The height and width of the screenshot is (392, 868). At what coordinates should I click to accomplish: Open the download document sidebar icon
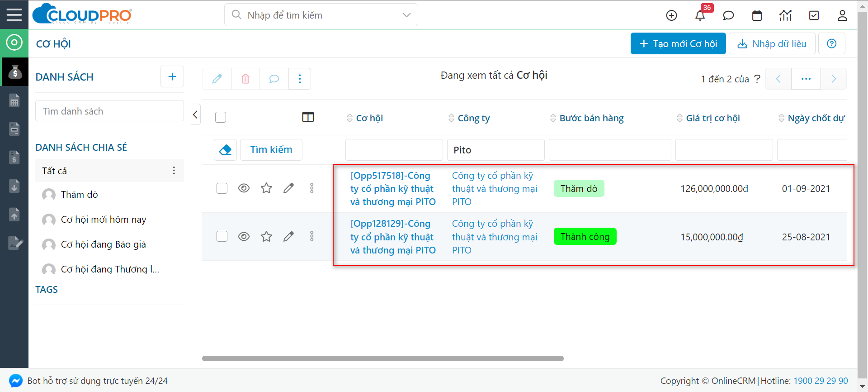pyautogui.click(x=14, y=186)
